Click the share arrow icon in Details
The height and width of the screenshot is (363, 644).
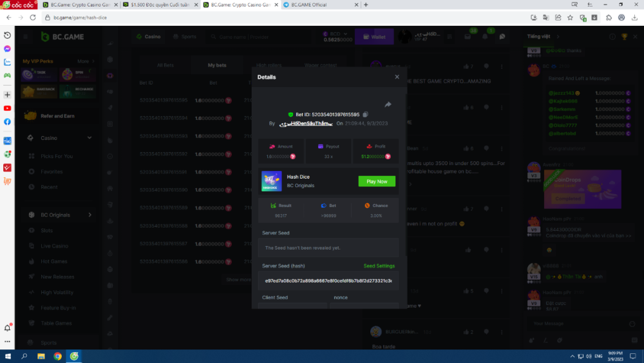[x=388, y=104]
